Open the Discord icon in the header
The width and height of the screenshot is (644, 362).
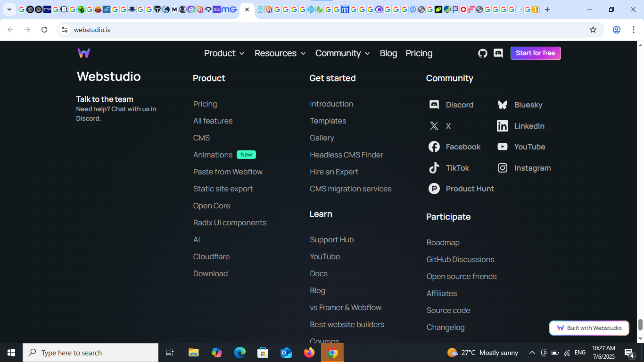click(x=498, y=53)
